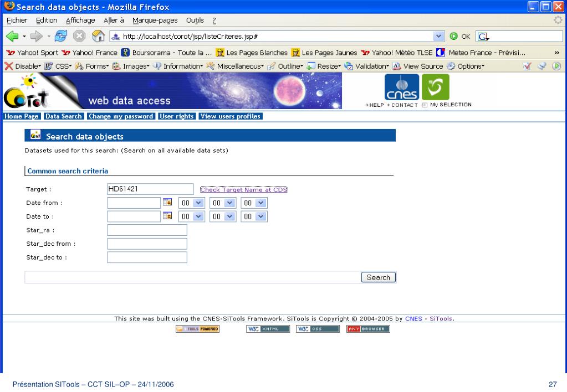Image resolution: width=567 pixels, height=392 pixels.
Task: Go back with the green Back arrow
Action: (x=12, y=36)
